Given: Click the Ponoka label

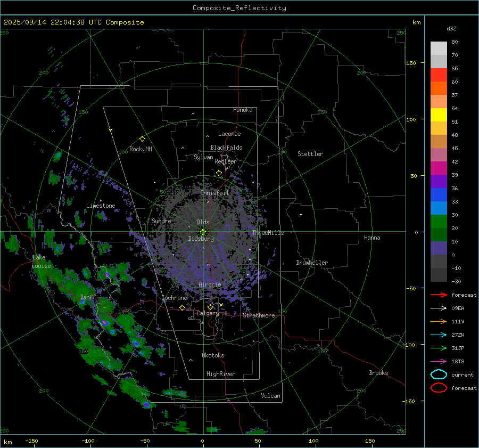Looking at the screenshot, I should click(243, 110).
